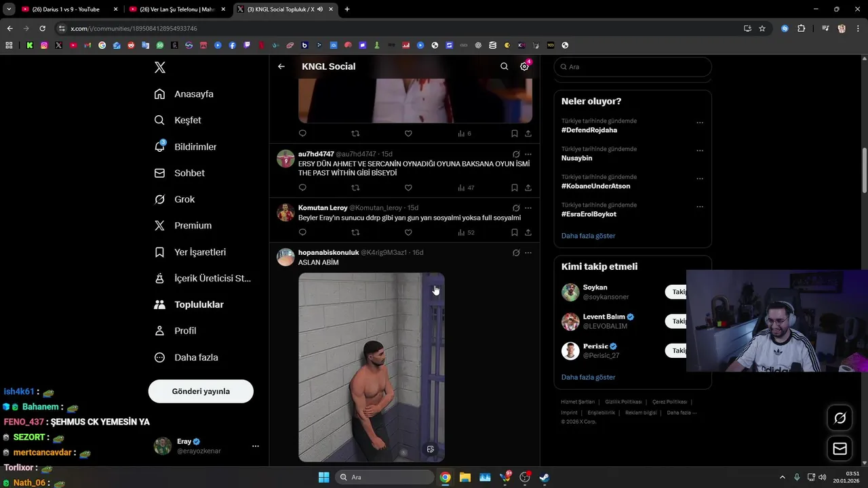Open the Profil page

pos(175,331)
